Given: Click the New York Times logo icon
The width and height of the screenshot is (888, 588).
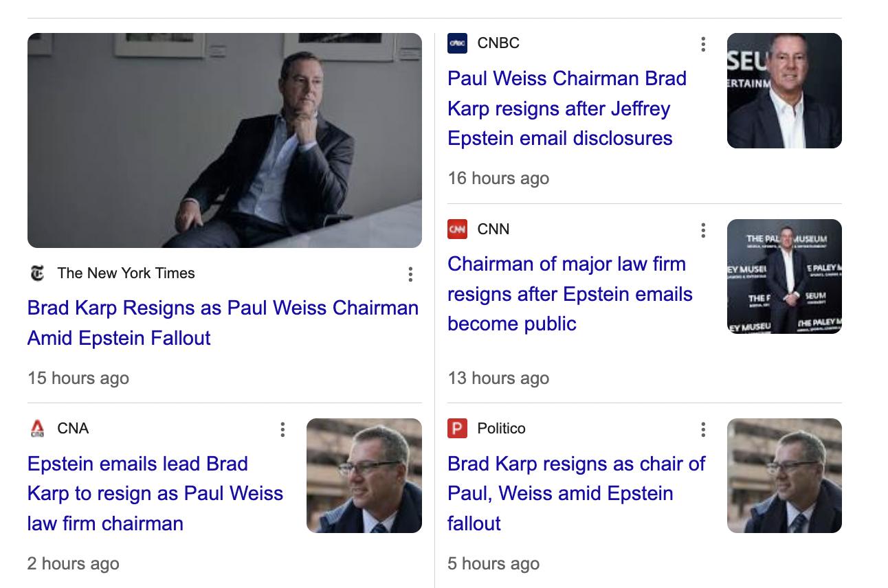Looking at the screenshot, I should pyautogui.click(x=37, y=273).
